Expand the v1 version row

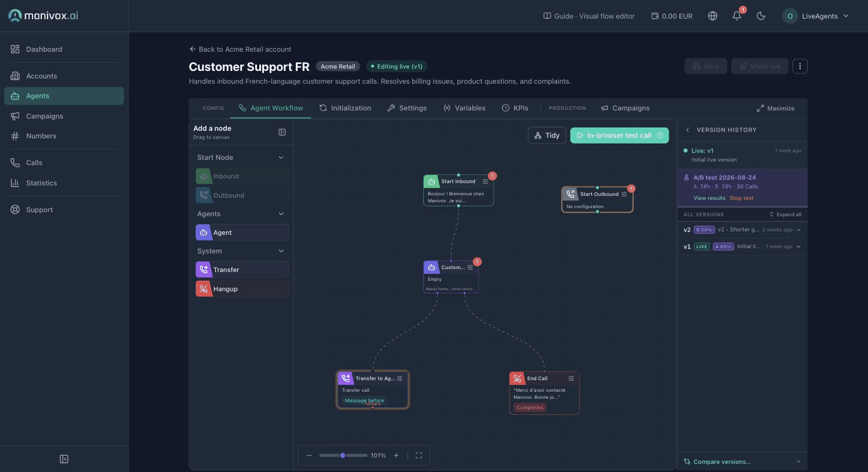798,246
